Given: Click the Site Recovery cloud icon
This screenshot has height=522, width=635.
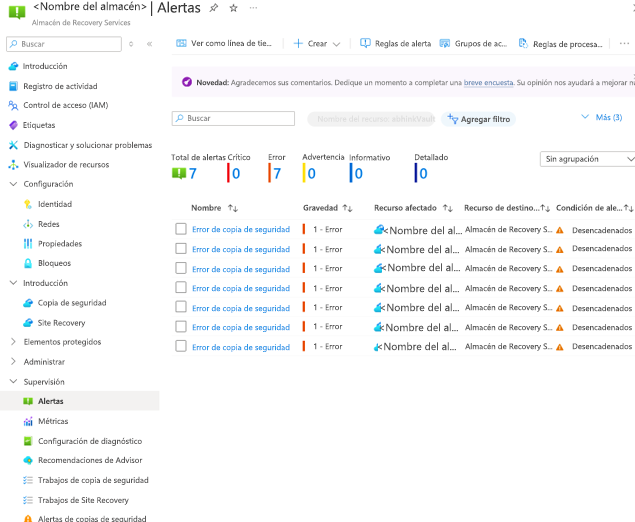Looking at the screenshot, I should (28, 323).
